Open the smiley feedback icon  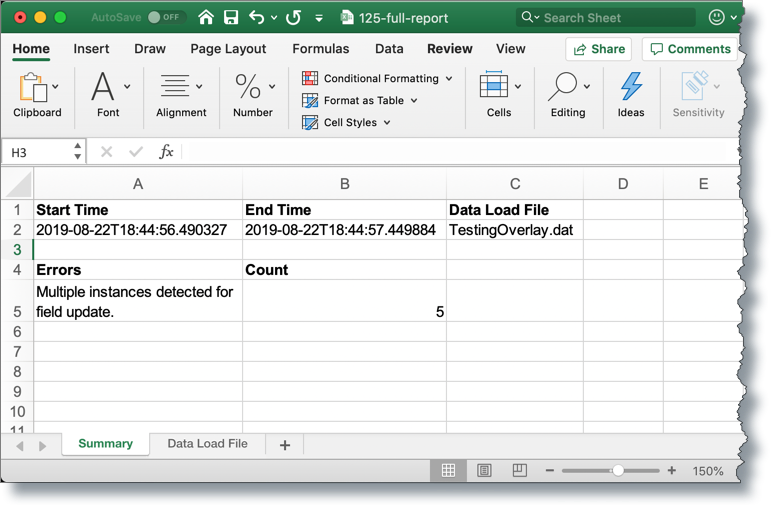point(716,18)
